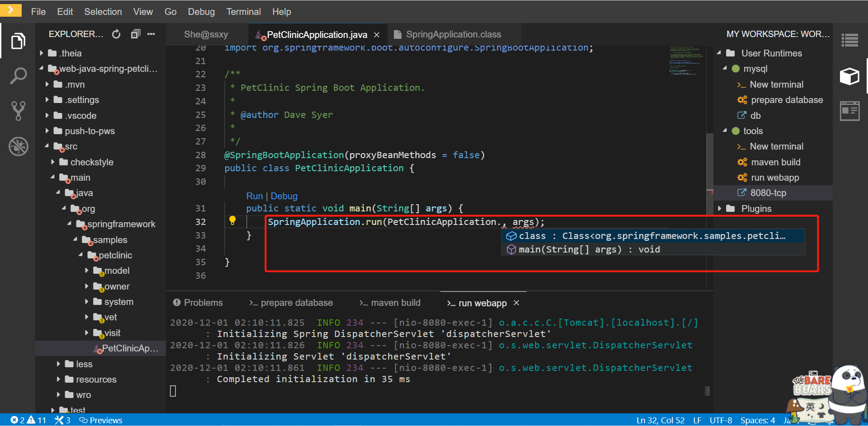Select the resources folder row
The width and height of the screenshot is (868, 426).
pyautogui.click(x=101, y=379)
